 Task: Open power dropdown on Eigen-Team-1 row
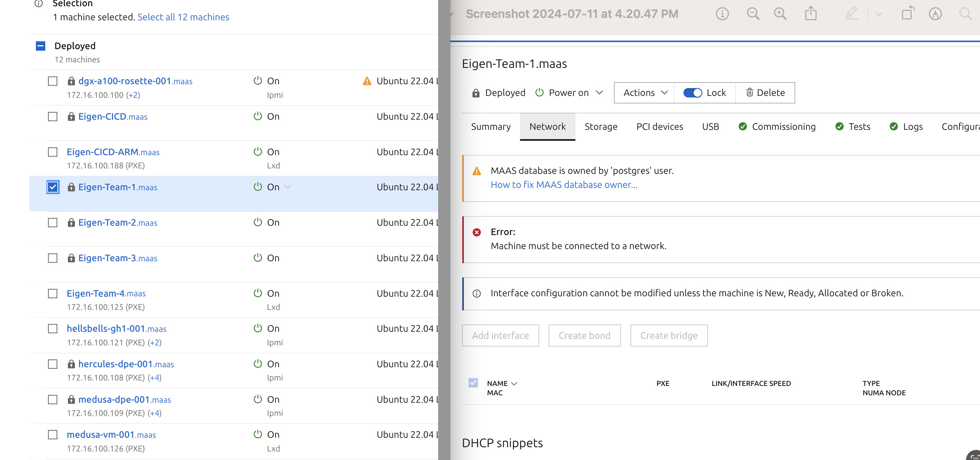coord(288,187)
